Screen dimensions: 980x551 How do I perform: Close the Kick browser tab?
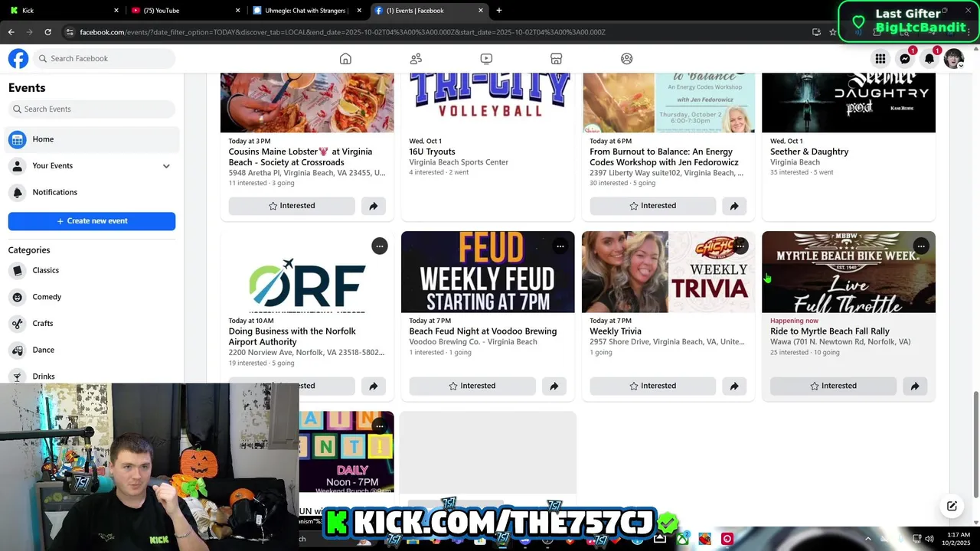tap(116, 11)
